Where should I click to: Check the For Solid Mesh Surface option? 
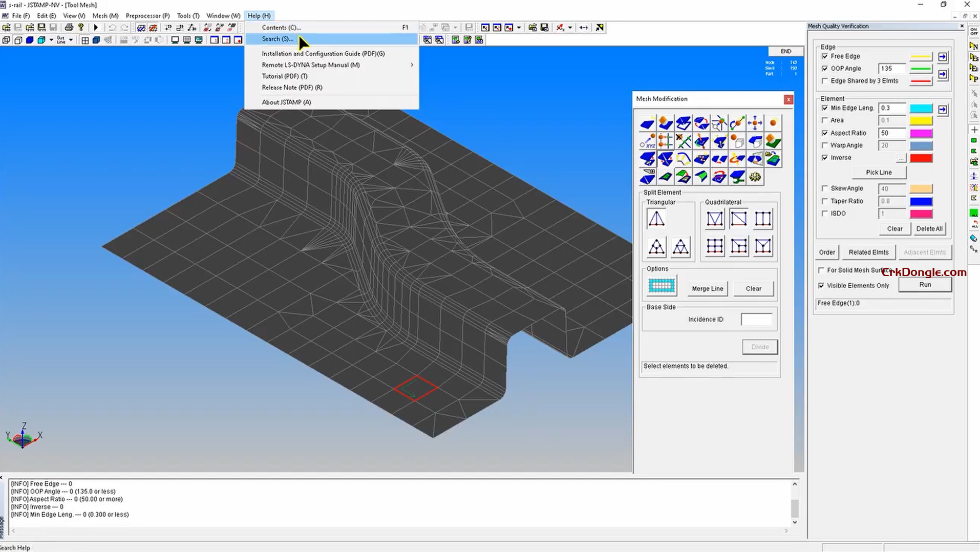pos(822,270)
